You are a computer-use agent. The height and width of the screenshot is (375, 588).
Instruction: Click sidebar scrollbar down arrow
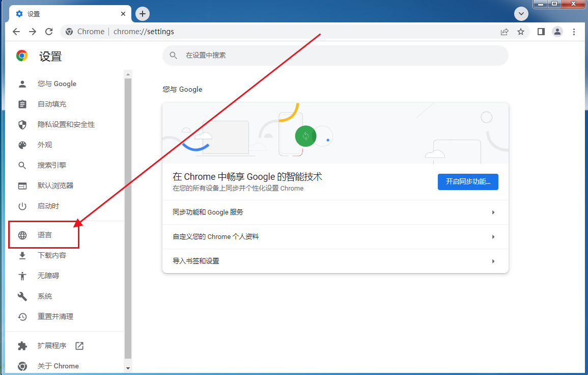[x=128, y=368]
